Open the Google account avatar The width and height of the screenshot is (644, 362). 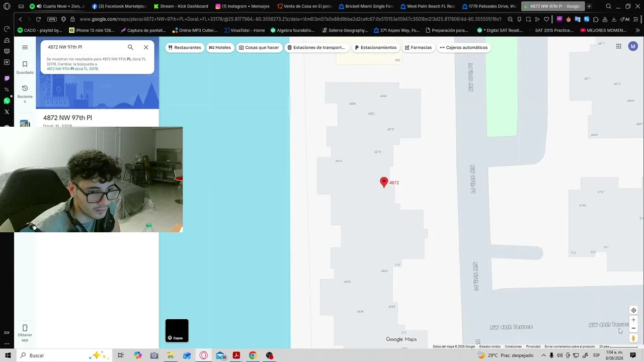tap(633, 46)
